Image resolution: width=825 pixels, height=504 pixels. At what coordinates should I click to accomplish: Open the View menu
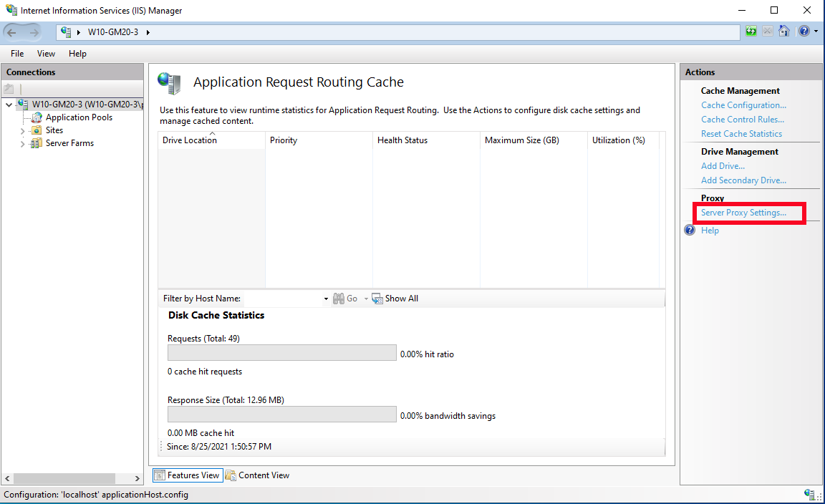coord(46,53)
